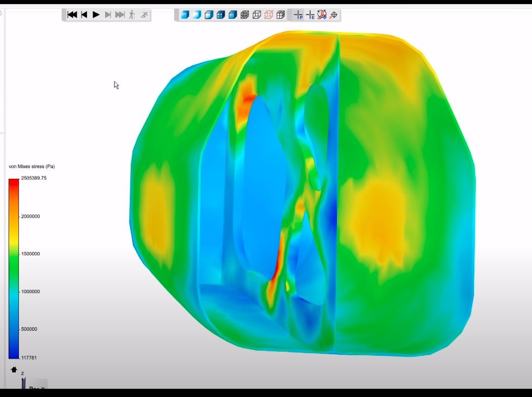Select the running-figure fast speed icon
532x397 pixels.
click(x=144, y=15)
